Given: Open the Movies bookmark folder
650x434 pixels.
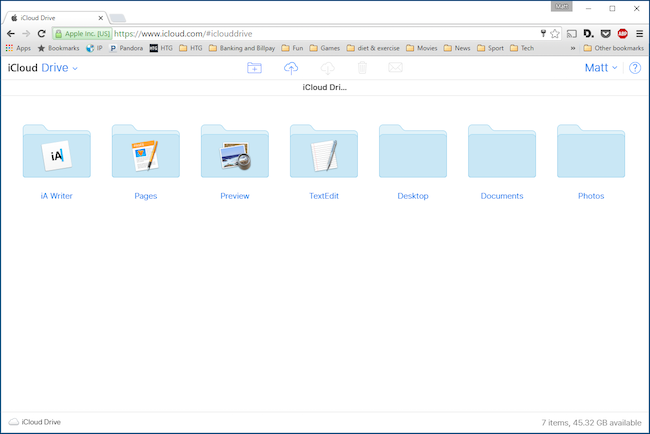Looking at the screenshot, I should pos(422,48).
